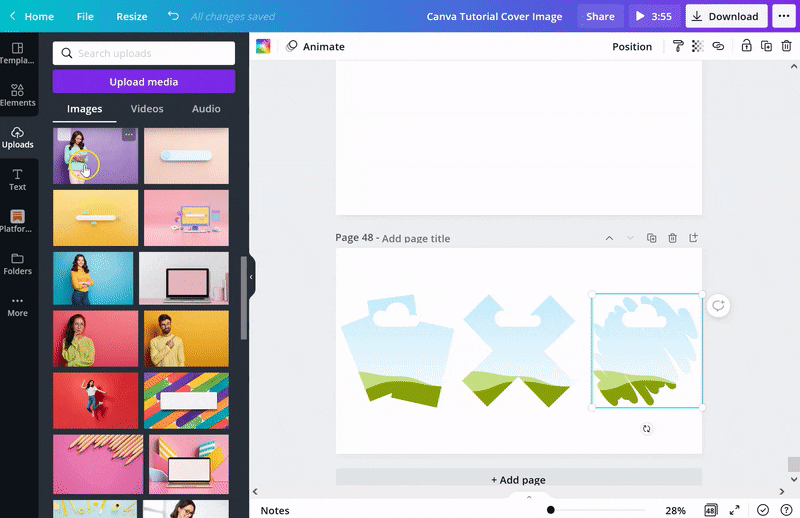Duplicate page 48 using the page header icon

click(x=651, y=238)
